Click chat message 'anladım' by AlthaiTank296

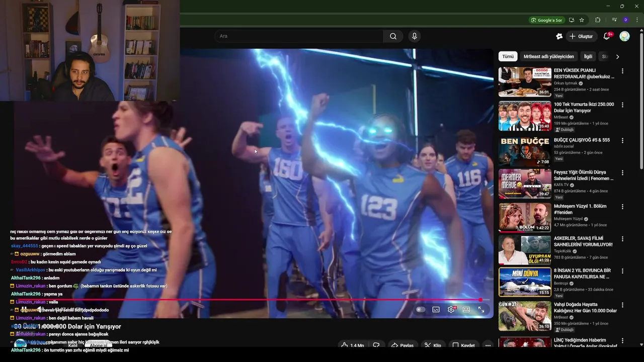52,278
